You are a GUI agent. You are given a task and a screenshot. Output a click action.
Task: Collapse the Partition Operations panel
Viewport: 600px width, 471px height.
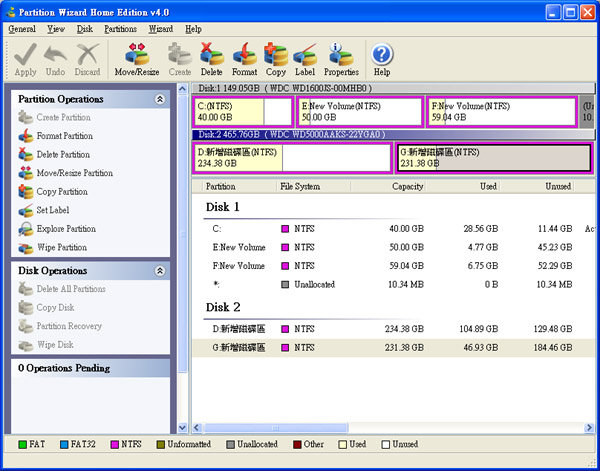[x=160, y=99]
